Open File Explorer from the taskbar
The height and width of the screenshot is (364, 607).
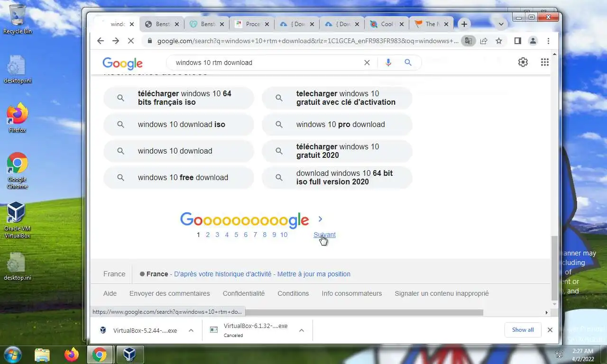pyautogui.click(x=42, y=355)
